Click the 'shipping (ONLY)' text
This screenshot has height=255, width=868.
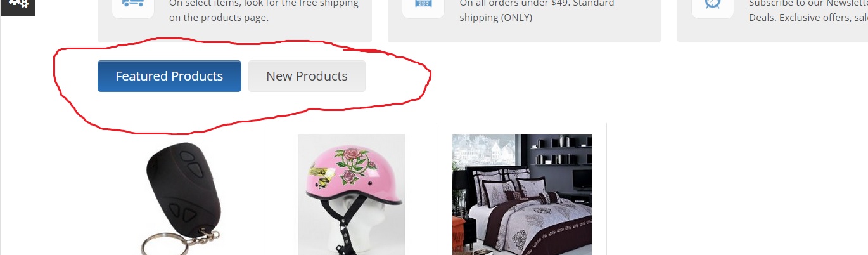[x=496, y=18]
